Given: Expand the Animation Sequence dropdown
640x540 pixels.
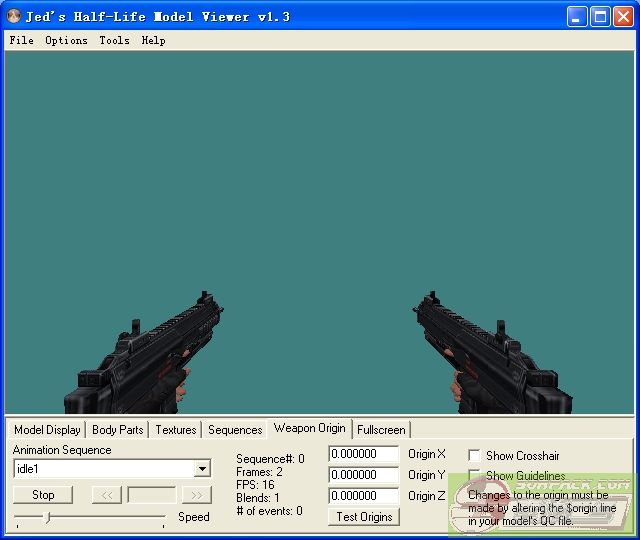Looking at the screenshot, I should [202, 469].
